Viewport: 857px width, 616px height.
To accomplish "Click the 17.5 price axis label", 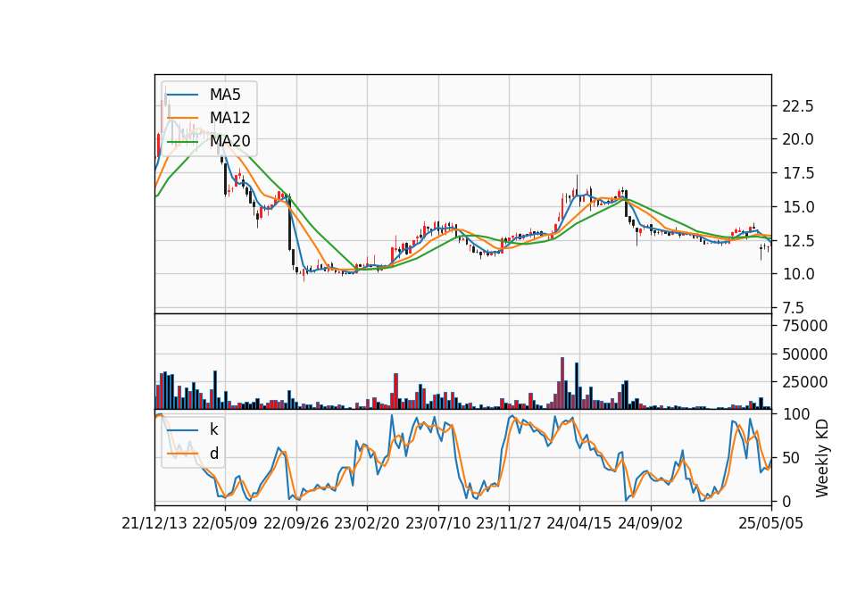I will click(798, 172).
